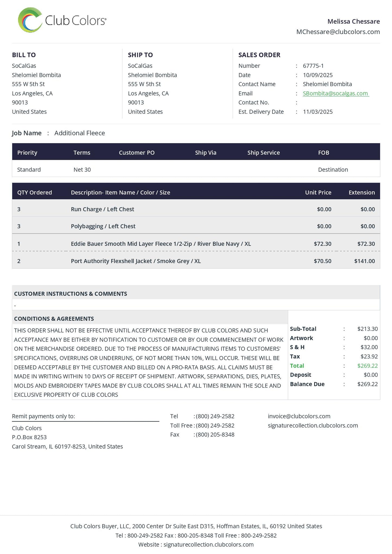Screen dimensions: 392x554
Task: Select the Polybagging / Left Chest row
Action: 103,226
